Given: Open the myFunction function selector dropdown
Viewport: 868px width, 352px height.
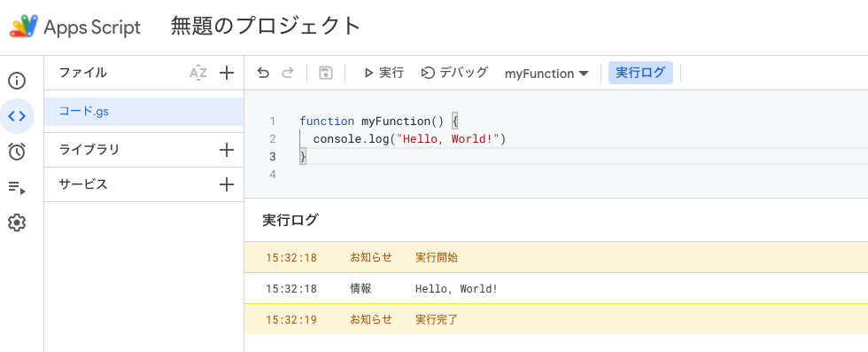Looking at the screenshot, I should pos(546,74).
